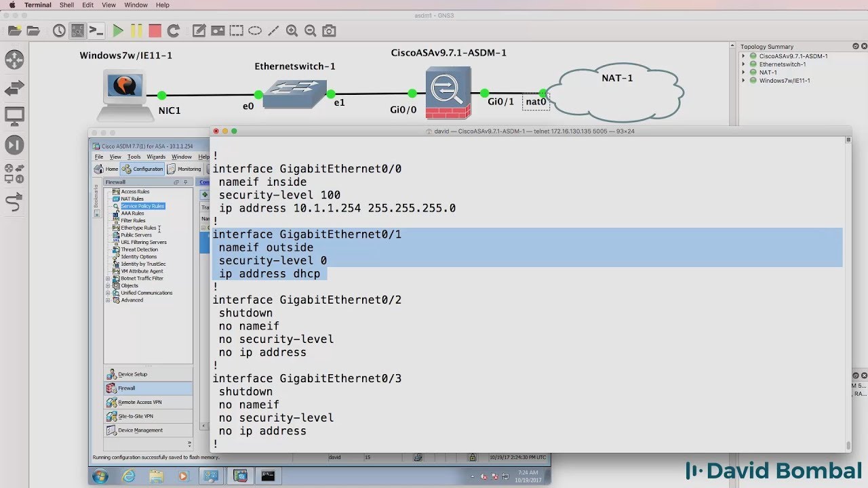This screenshot has height=488, width=868.
Task: Open Device Management section
Action: pyautogui.click(x=148, y=430)
